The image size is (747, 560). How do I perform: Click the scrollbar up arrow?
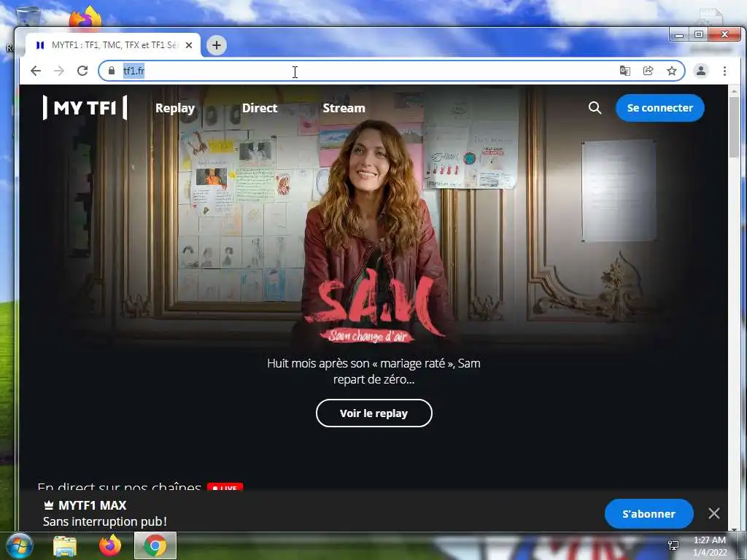[734, 90]
